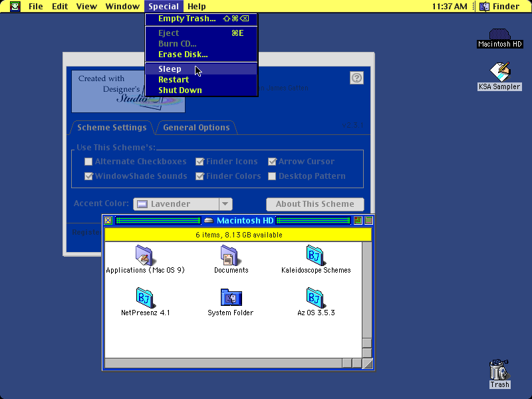
Task: Toggle the Finder Icons checkbox
Action: point(199,162)
